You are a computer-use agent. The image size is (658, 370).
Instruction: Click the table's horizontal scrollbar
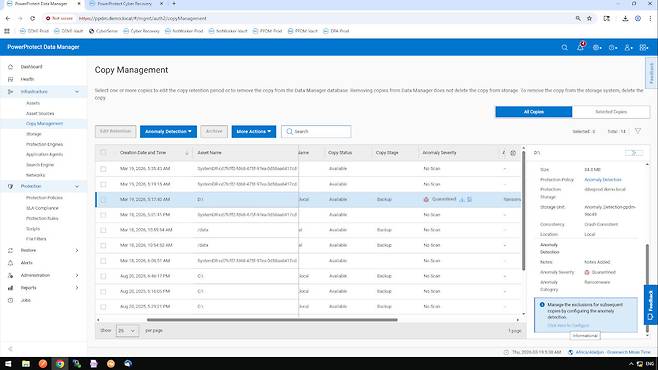point(272,320)
